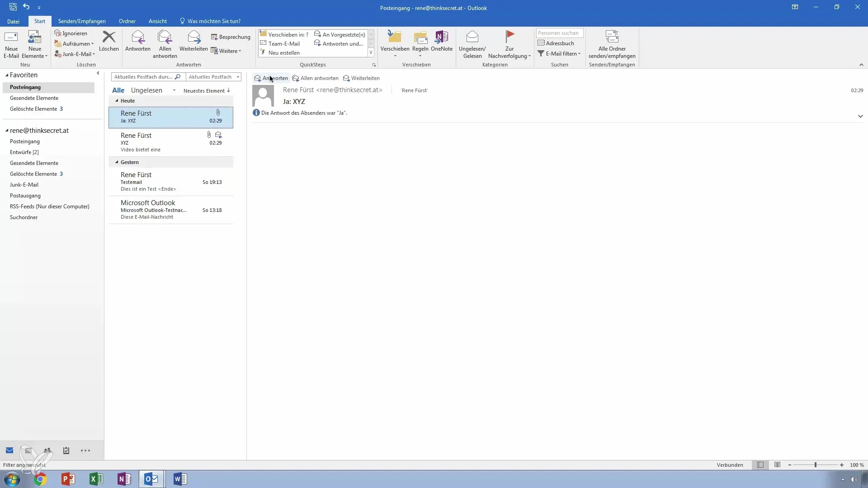Click the Personen suchen field
The width and height of the screenshot is (868, 488).
click(559, 33)
